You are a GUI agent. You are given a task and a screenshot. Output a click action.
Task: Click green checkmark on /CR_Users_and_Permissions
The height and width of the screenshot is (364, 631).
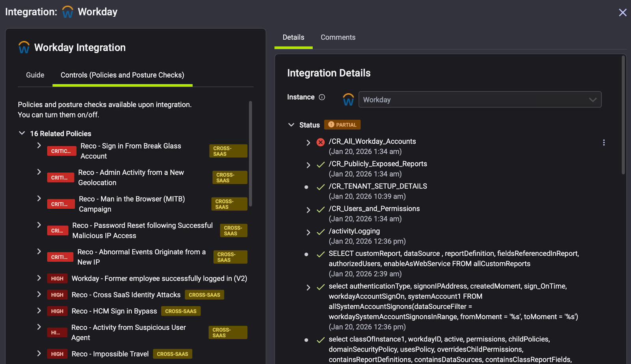click(321, 209)
